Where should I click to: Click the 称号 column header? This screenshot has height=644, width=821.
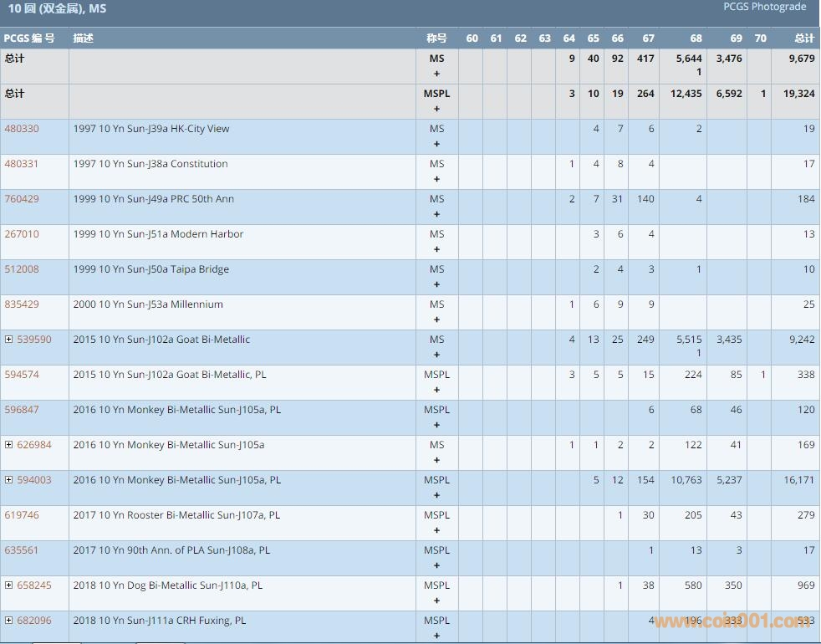pyautogui.click(x=436, y=38)
